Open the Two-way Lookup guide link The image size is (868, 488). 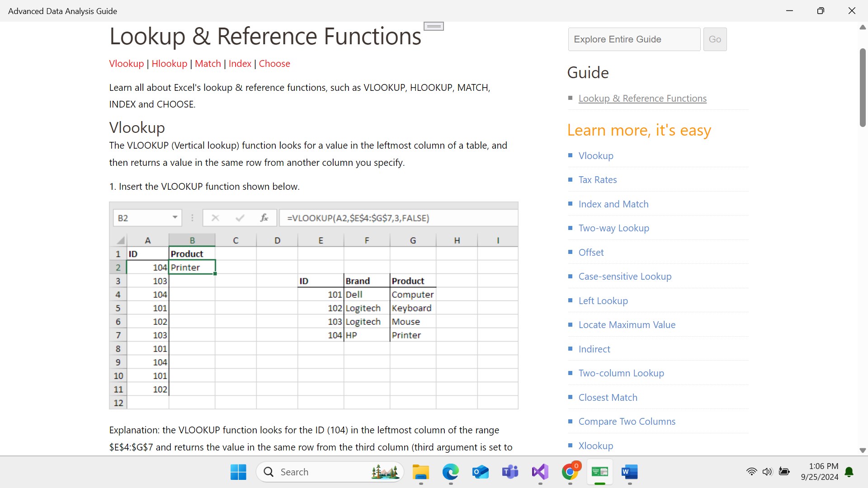tap(613, 228)
